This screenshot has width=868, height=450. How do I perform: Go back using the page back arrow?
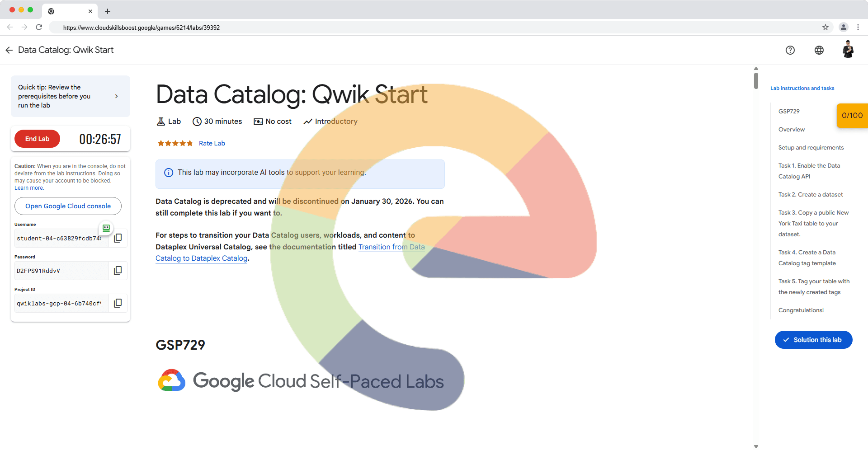[x=9, y=50]
